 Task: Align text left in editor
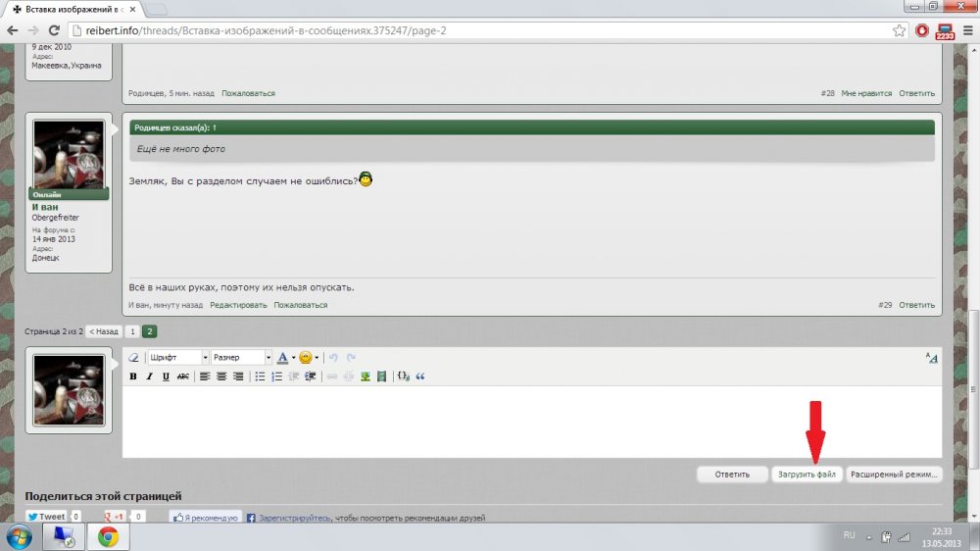(205, 376)
